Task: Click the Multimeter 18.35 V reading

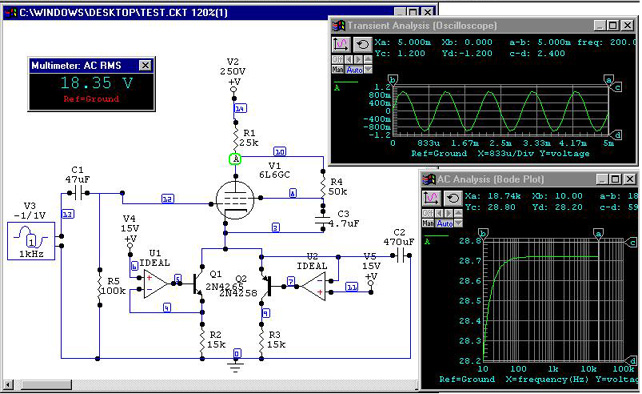Action: click(x=97, y=83)
